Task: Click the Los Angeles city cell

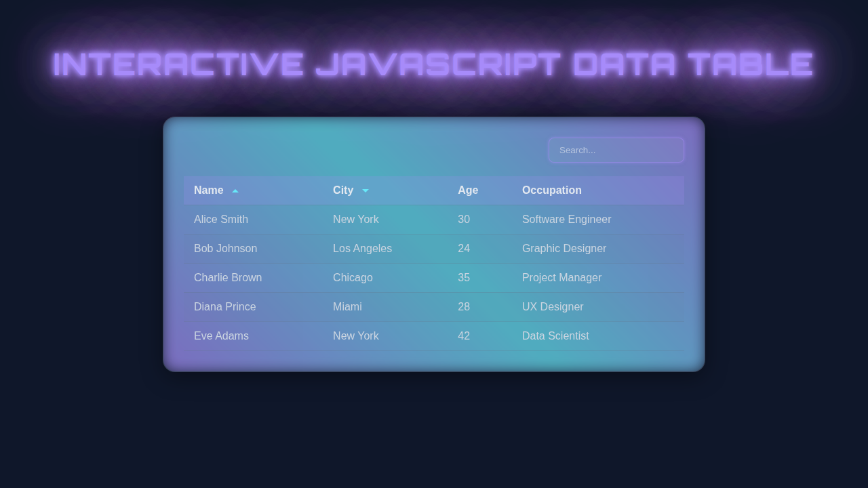Action: (385, 249)
